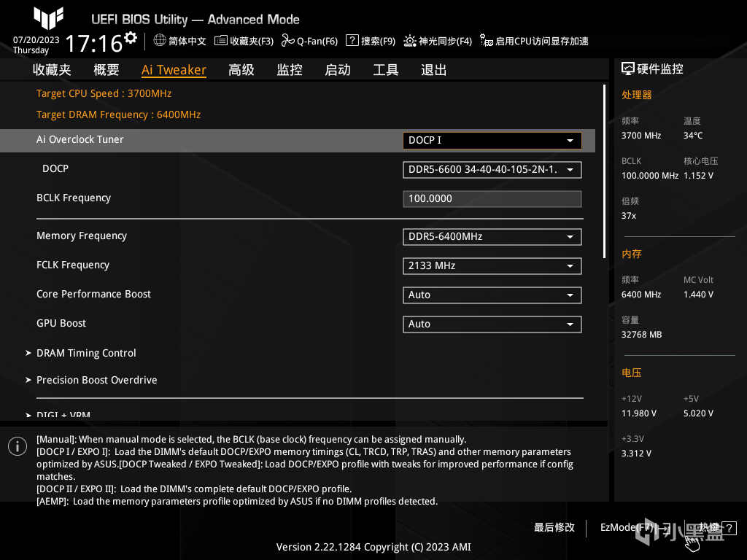Viewport: 747px width, 560px height.
Task: Click the settings gear beside the clock
Action: (131, 38)
